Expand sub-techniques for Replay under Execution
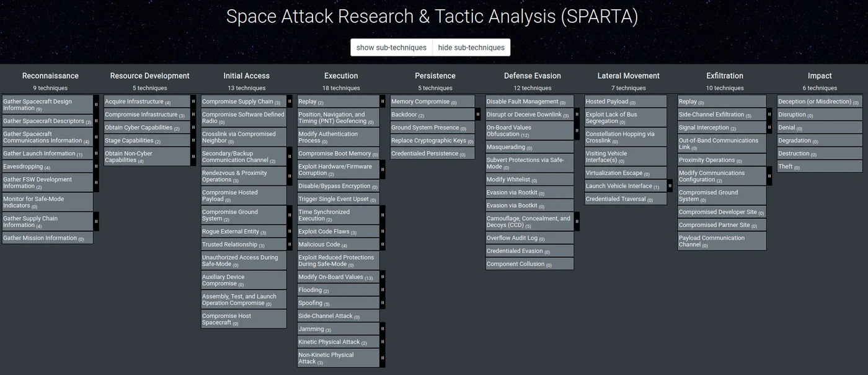The image size is (868, 375). click(x=382, y=101)
